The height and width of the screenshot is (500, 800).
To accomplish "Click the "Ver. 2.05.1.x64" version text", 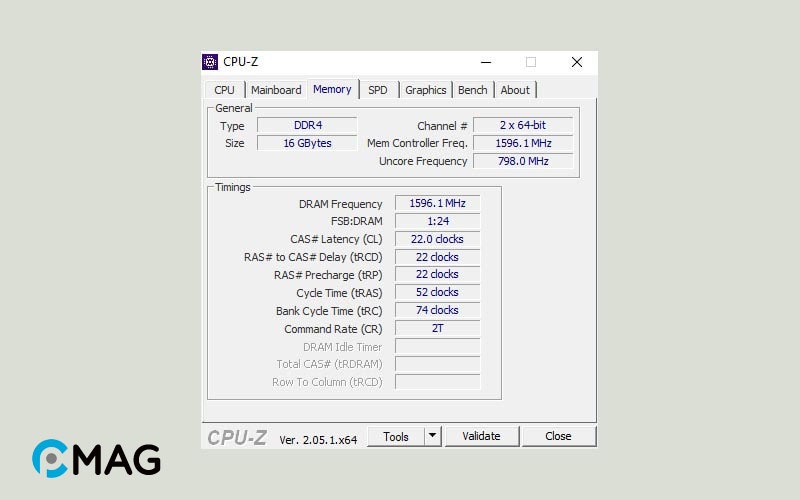I will pos(318,440).
